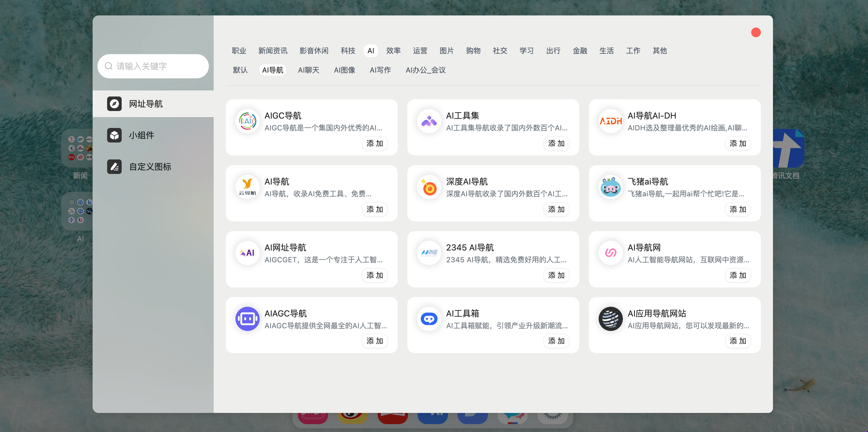Click the 自定义图标 pencil icon in sidebar
This screenshot has width=868, height=432.
tap(114, 166)
